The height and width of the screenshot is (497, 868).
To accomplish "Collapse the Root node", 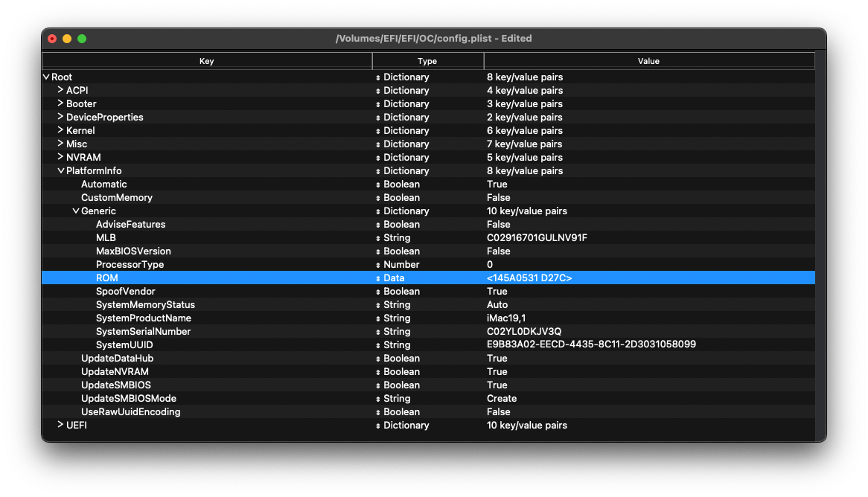I will (x=46, y=77).
